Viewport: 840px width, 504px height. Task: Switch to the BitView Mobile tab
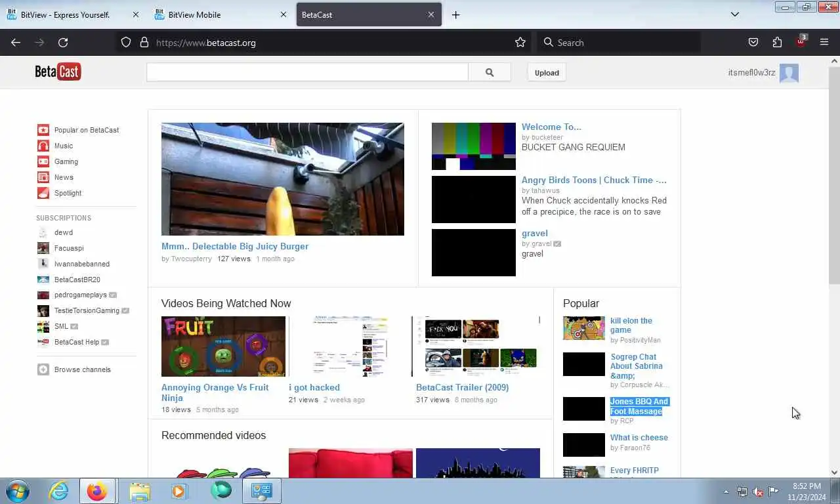coord(220,14)
